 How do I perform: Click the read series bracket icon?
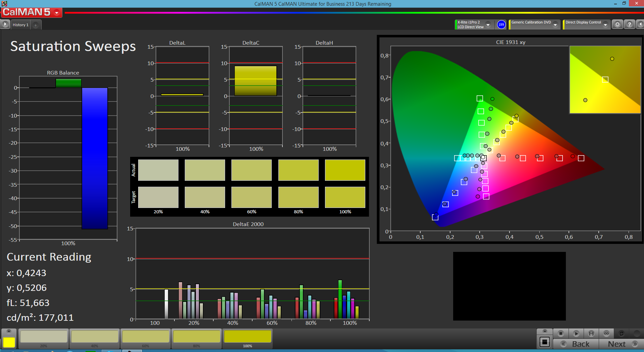(x=591, y=334)
